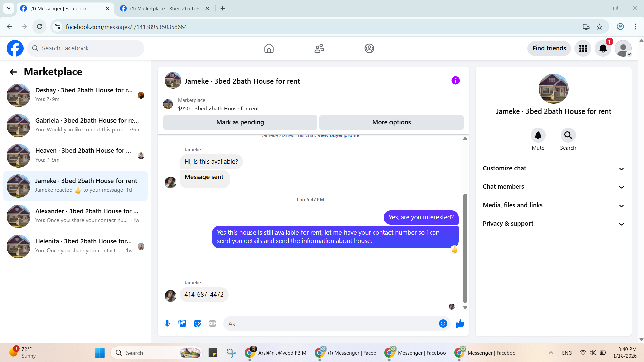This screenshot has width=644, height=362.
Task: View site information icon in address bar
Action: 57,27
